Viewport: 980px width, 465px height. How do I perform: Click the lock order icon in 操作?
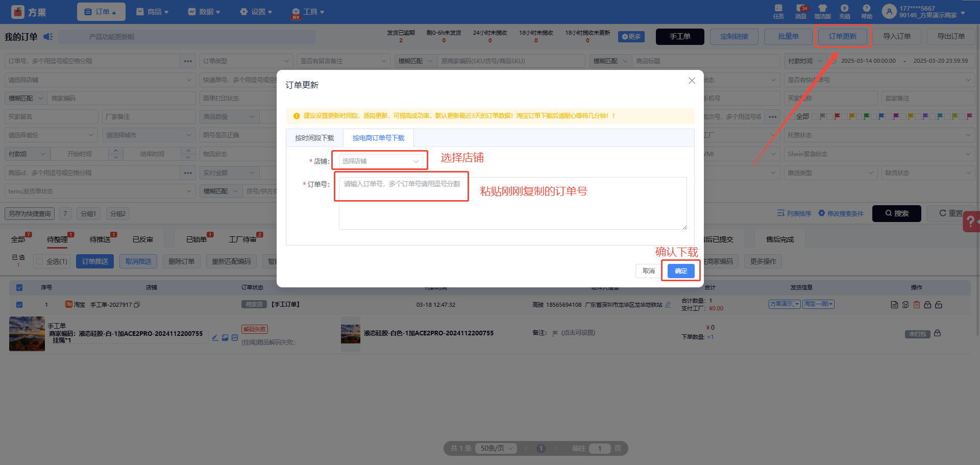pyautogui.click(x=927, y=305)
